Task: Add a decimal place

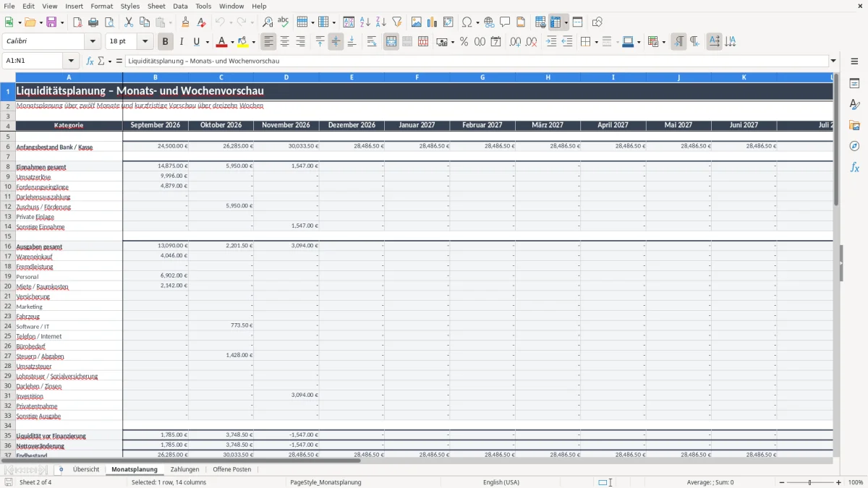Action: pos(516,42)
